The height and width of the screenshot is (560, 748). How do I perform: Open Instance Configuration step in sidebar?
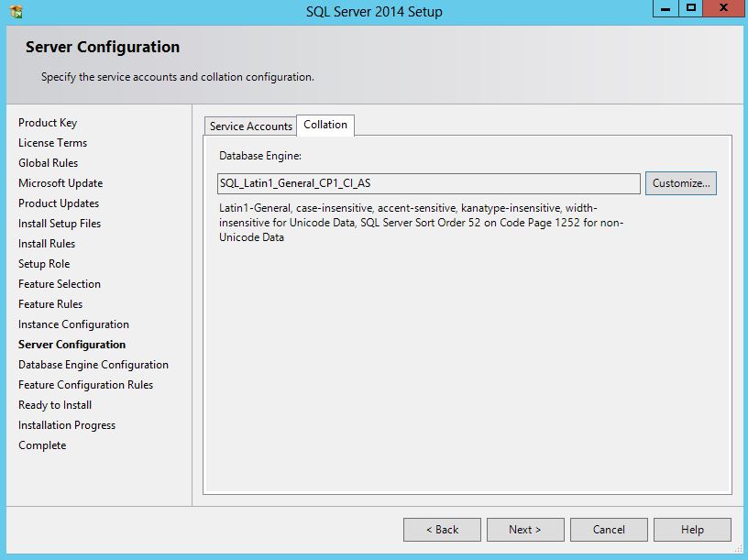[73, 324]
